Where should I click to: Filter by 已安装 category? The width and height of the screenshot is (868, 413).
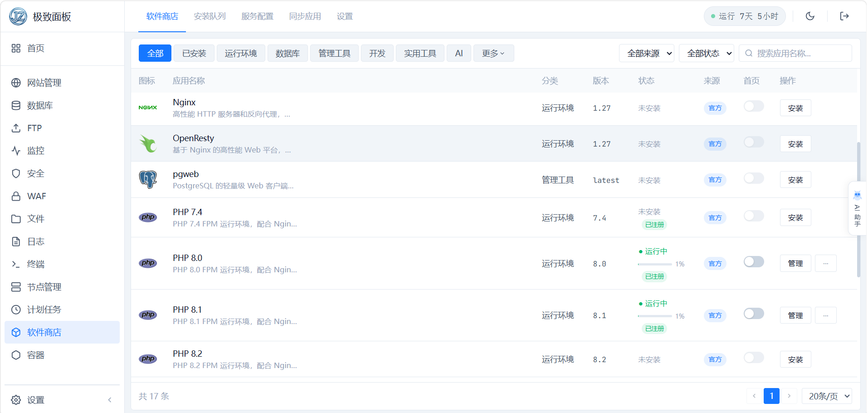(x=194, y=54)
